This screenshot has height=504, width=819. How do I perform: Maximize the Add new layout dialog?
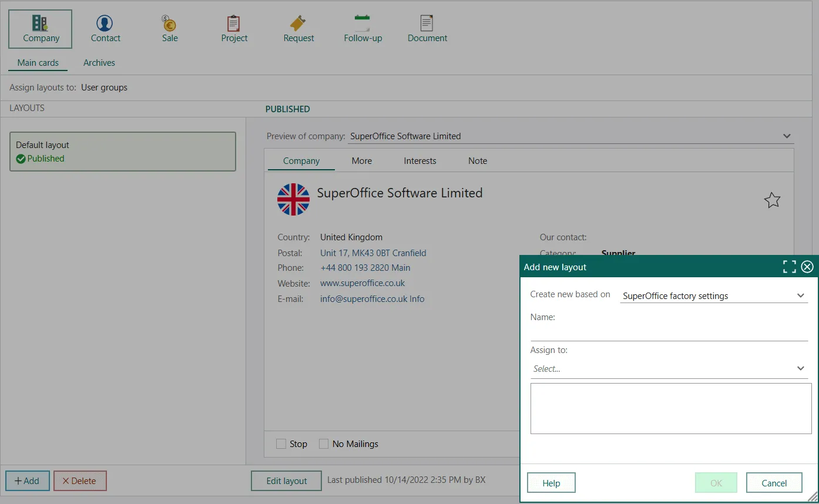[789, 267]
